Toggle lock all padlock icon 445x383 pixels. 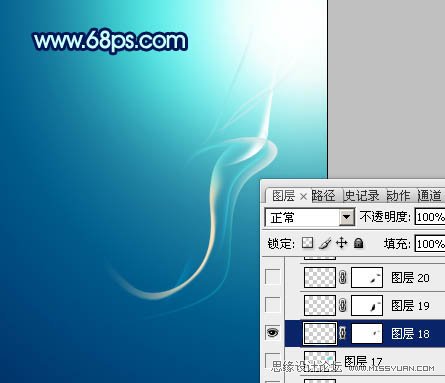[359, 243]
